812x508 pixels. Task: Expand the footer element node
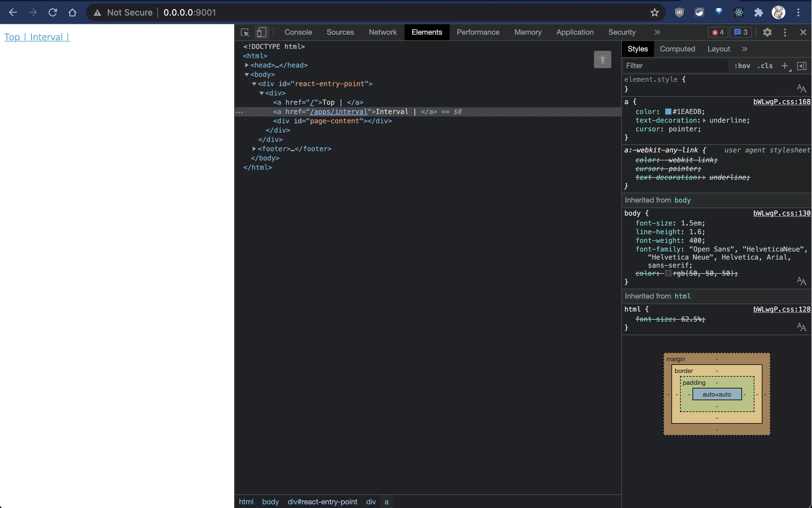(254, 148)
